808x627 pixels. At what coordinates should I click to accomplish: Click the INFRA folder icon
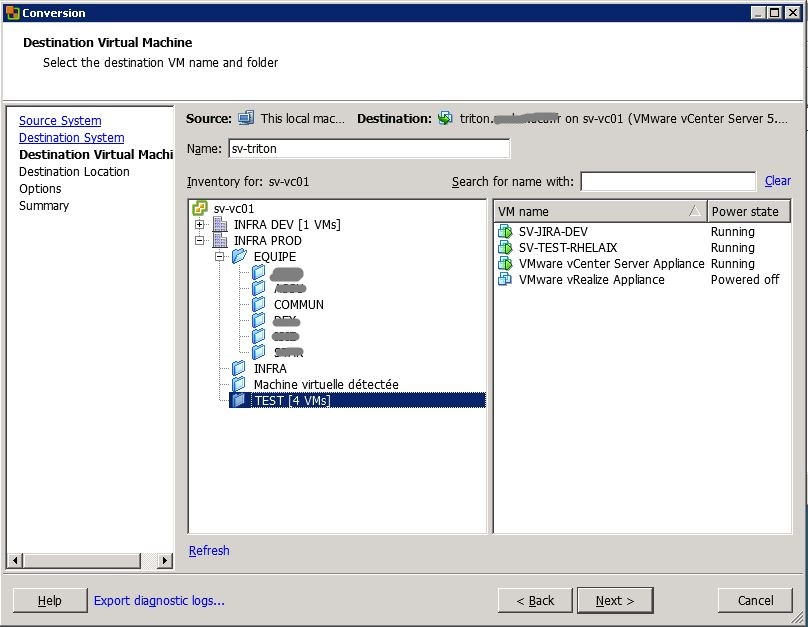(x=239, y=368)
